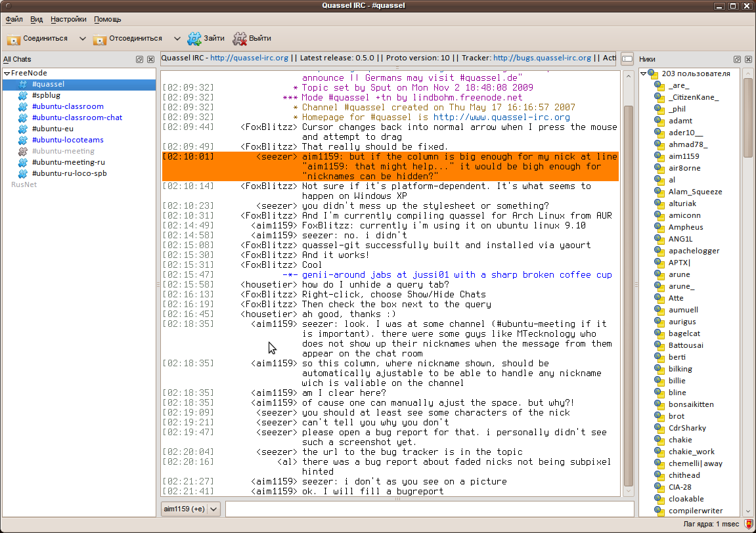Click the nick list scrollbar down arrow
The width and height of the screenshot is (756, 533).
click(748, 511)
